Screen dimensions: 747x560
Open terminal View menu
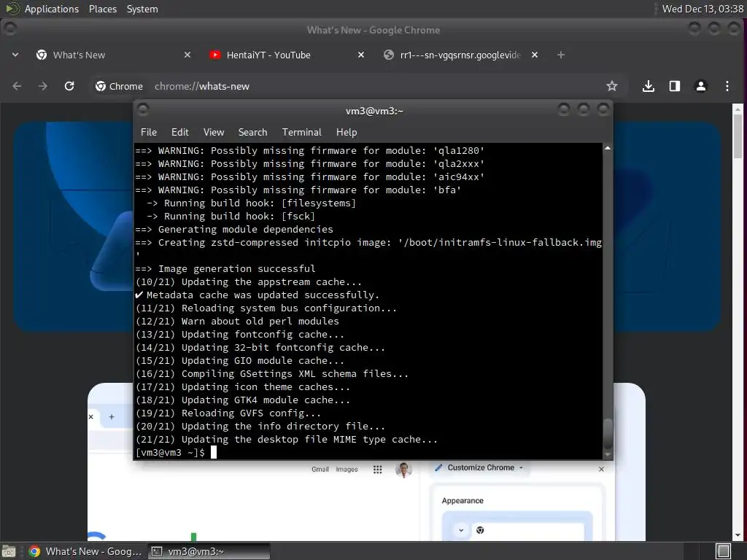214,133
